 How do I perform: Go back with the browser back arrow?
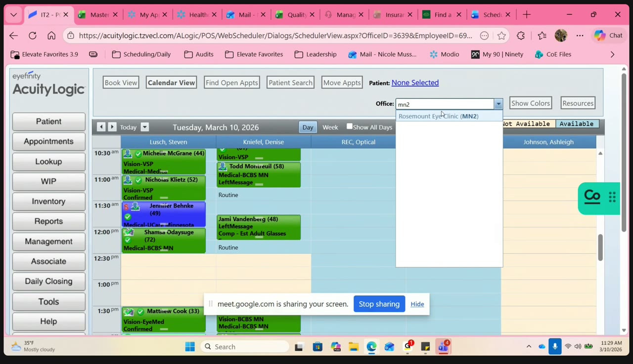coord(13,36)
